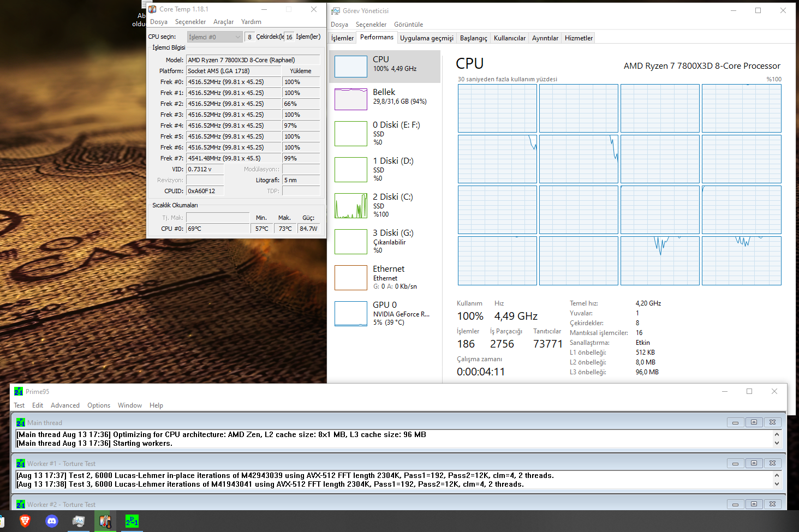
Task: Click the Prime95 taskbar icon
Action: pyautogui.click(x=132, y=521)
